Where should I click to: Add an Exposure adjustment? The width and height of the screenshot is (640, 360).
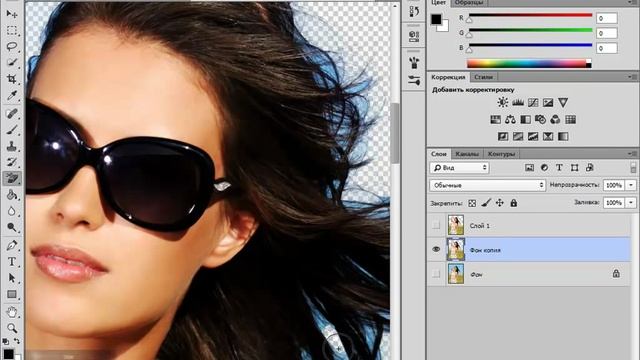[548, 102]
